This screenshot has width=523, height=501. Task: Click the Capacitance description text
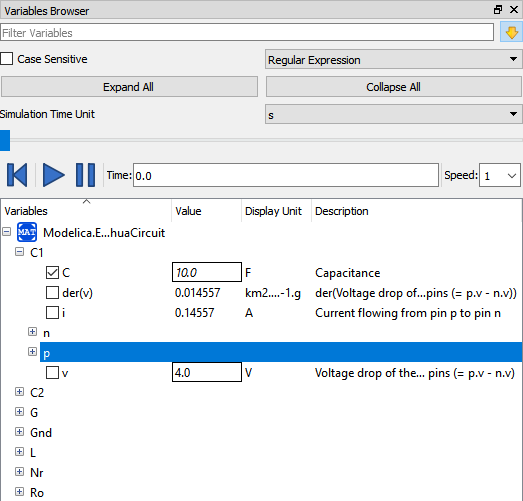[348, 273]
